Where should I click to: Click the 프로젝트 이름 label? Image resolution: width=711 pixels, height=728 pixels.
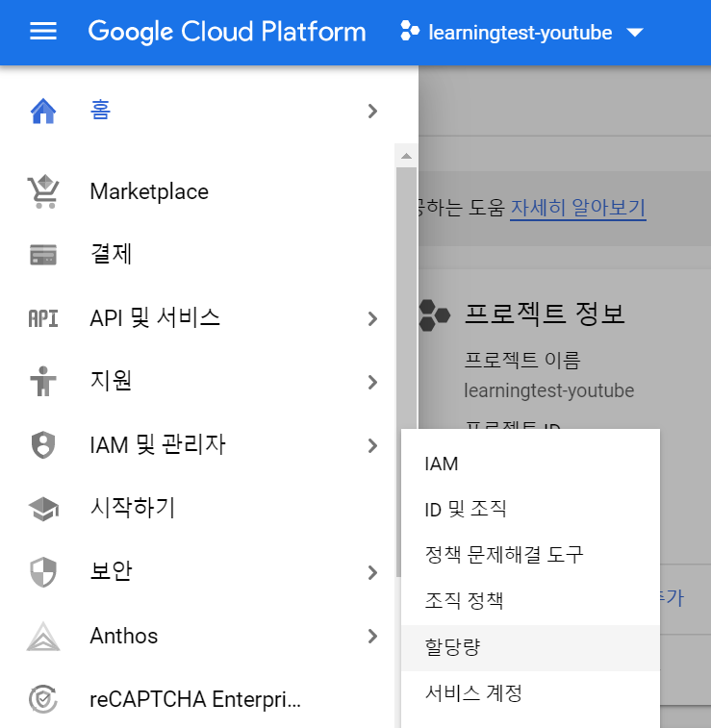pyautogui.click(x=522, y=361)
